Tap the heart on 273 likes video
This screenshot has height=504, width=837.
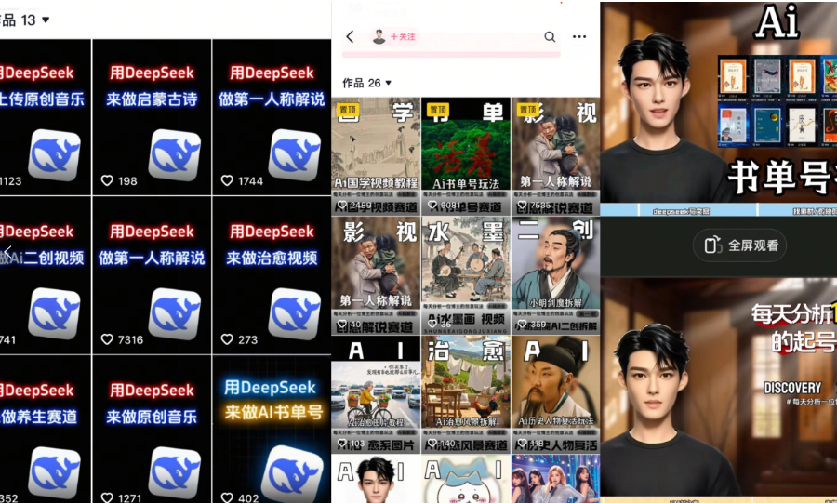227,340
